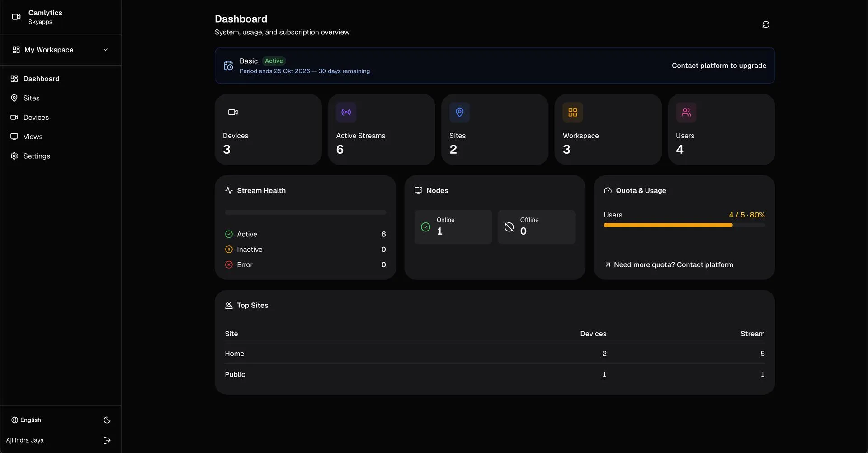Click the Top Sites pin icon

(x=229, y=305)
